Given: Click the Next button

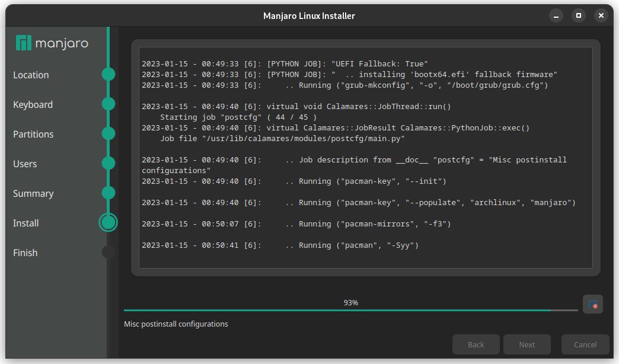Looking at the screenshot, I should point(527,344).
